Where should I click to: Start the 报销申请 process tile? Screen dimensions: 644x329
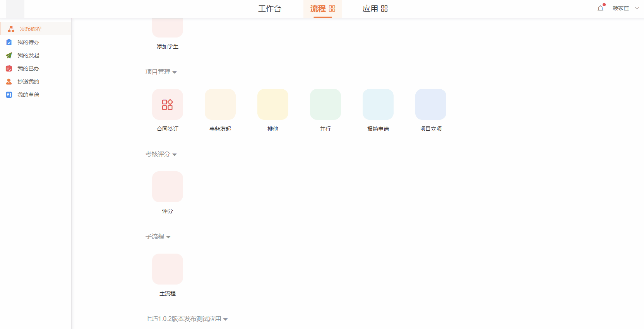click(378, 104)
